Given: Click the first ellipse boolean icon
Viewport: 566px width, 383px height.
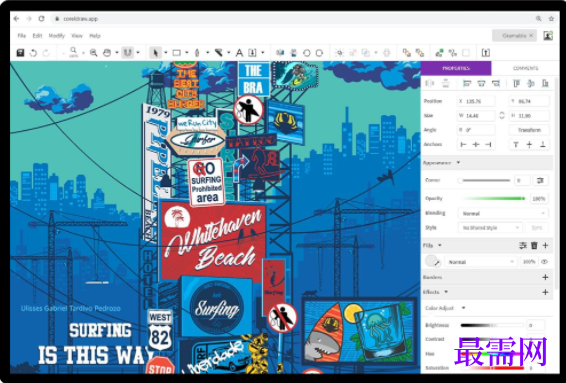Looking at the screenshot, I should [x=306, y=53].
